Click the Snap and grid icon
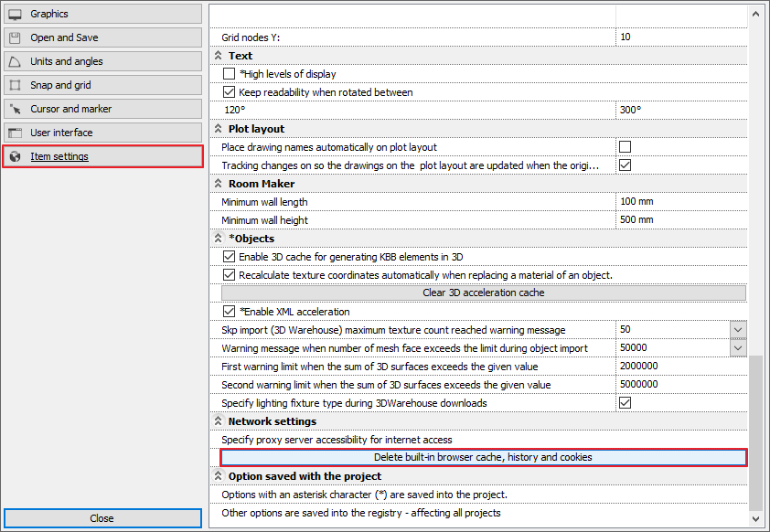Screen dimensions: 770x532 [x=16, y=85]
